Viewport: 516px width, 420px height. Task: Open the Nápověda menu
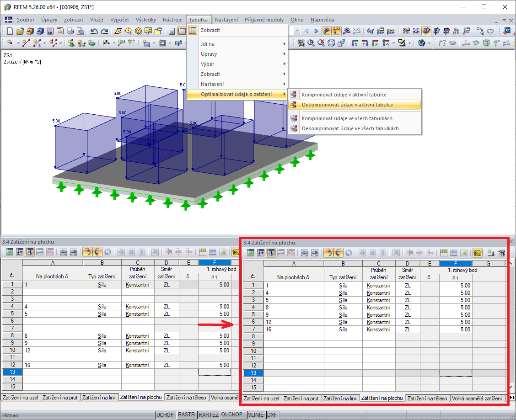click(322, 20)
